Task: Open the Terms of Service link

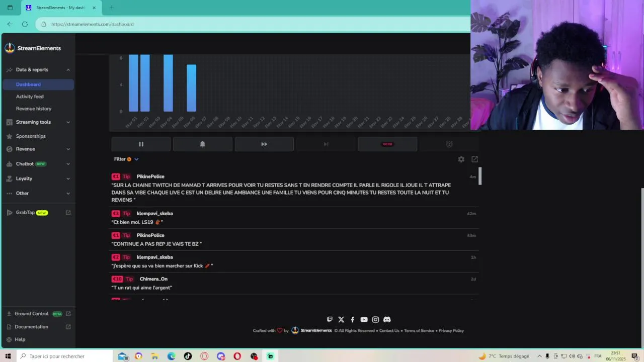Action: [x=419, y=331]
